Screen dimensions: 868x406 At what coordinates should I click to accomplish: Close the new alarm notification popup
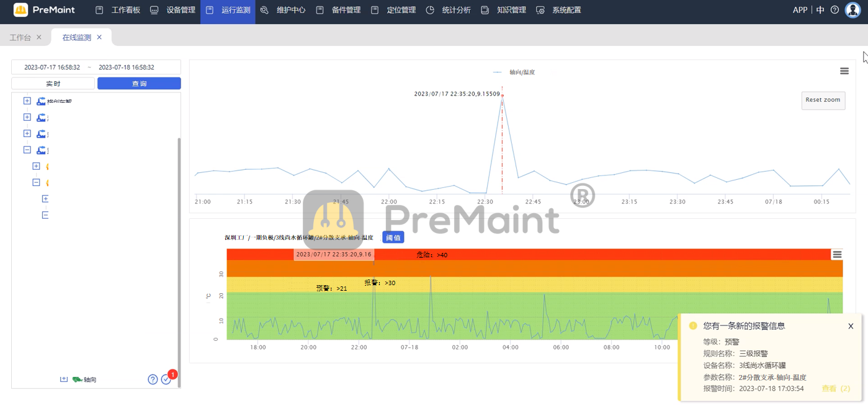tap(851, 326)
